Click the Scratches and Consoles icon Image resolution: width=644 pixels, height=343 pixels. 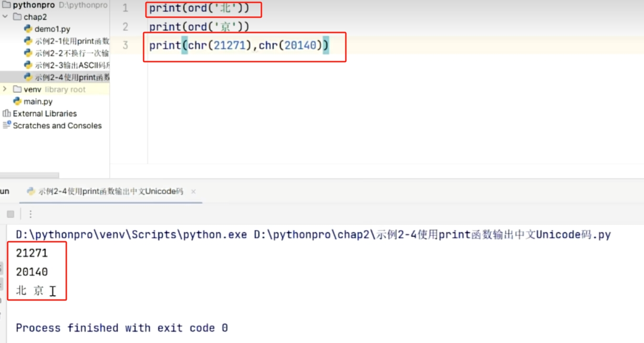[7, 125]
